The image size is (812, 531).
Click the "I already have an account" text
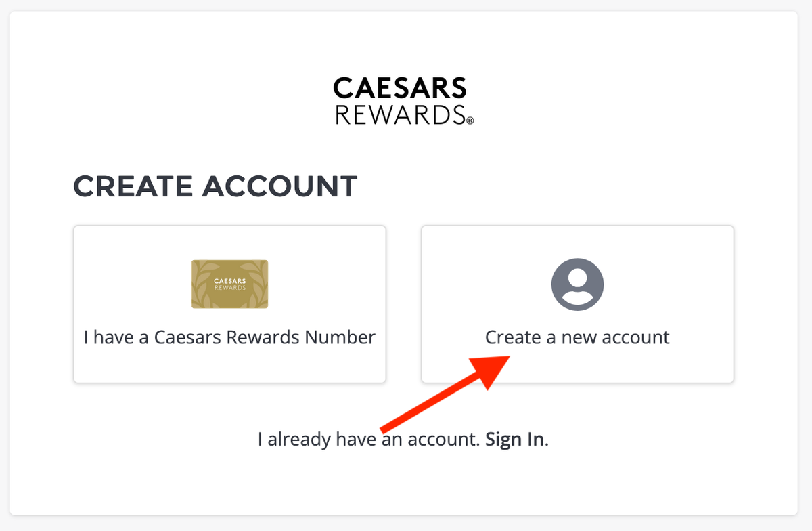369,439
